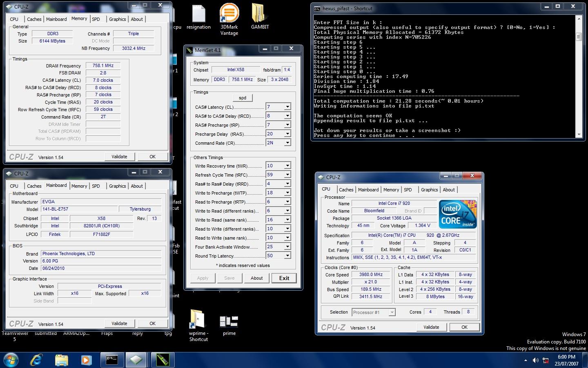This screenshot has height=368, width=588.
Task: Launch Internet Explorer from taskbar
Action: [x=37, y=360]
